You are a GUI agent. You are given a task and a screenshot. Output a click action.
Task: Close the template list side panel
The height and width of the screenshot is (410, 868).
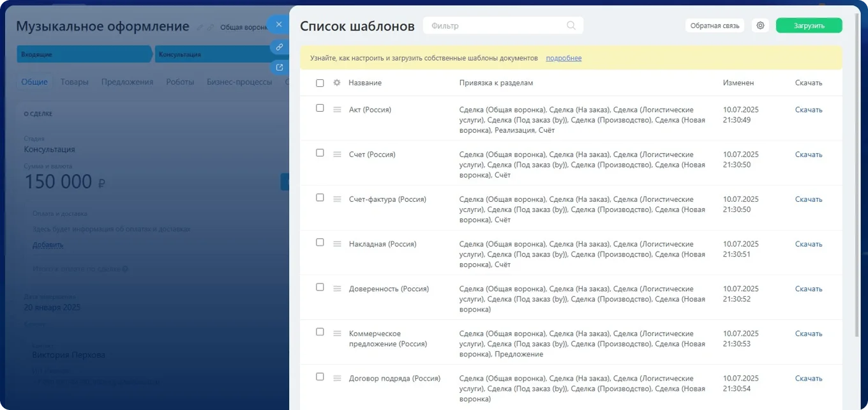click(x=279, y=24)
